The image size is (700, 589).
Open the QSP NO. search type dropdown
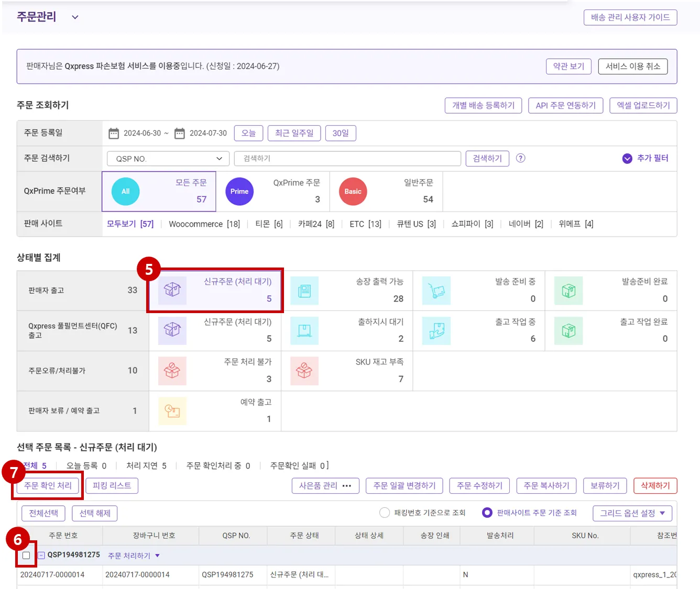[x=168, y=159]
